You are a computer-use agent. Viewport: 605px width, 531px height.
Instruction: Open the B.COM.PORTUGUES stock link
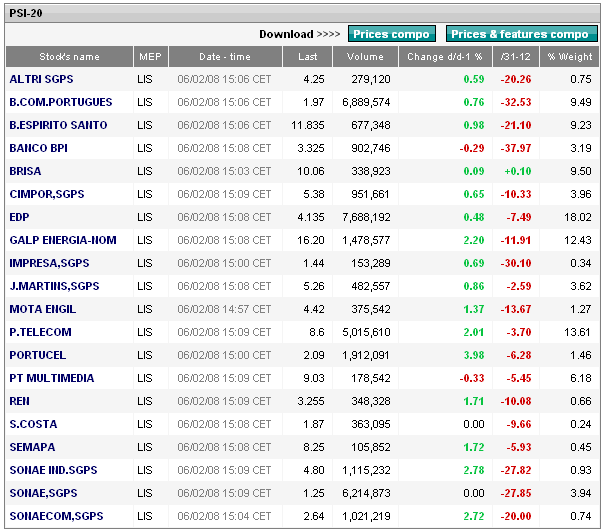61,102
